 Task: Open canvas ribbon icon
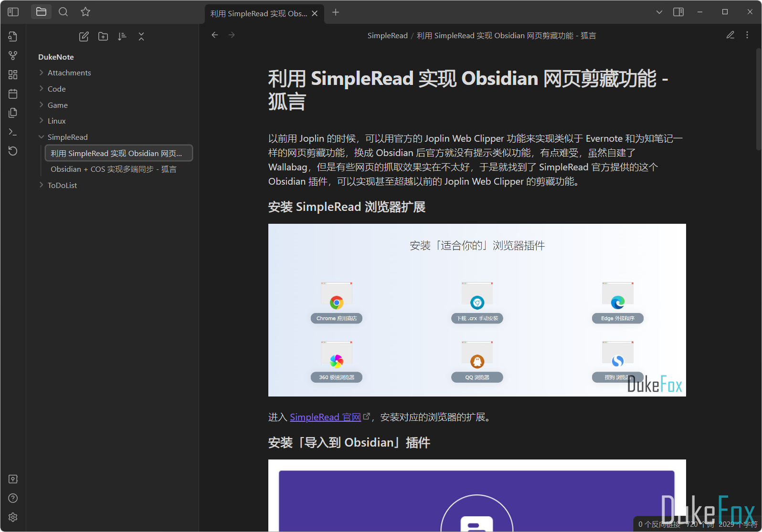click(13, 74)
